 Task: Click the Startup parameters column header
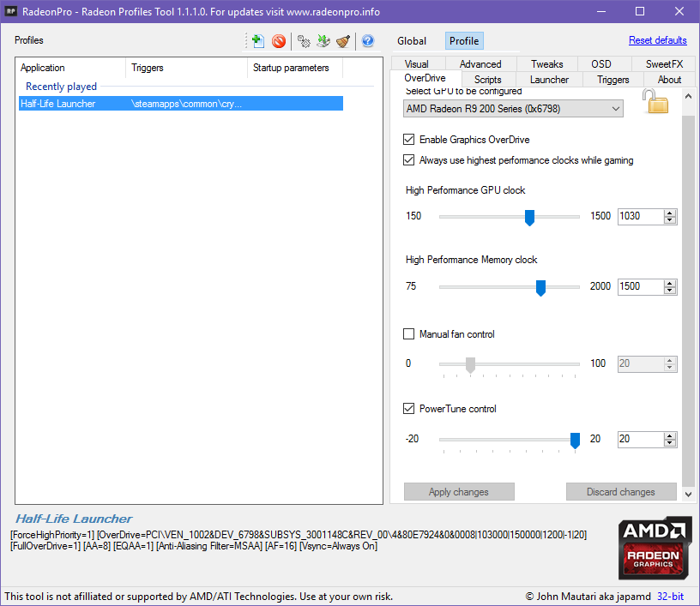tap(295, 68)
